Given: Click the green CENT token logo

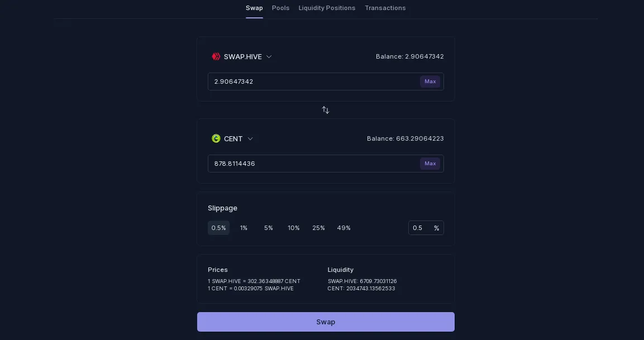Looking at the screenshot, I should coord(216,139).
